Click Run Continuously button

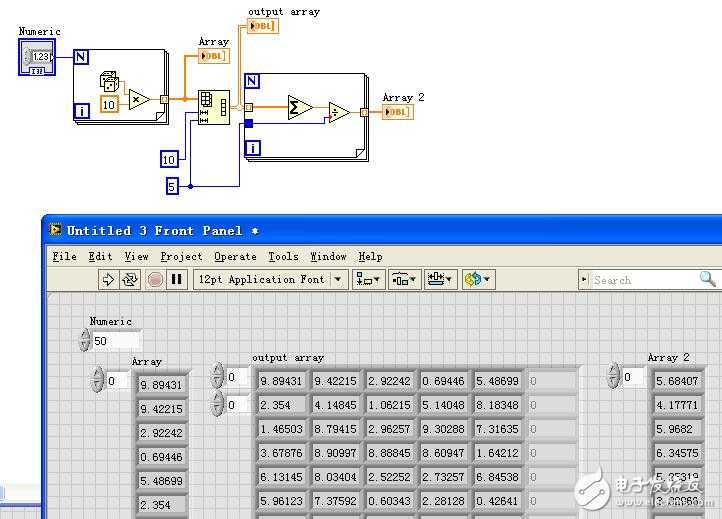[x=130, y=280]
